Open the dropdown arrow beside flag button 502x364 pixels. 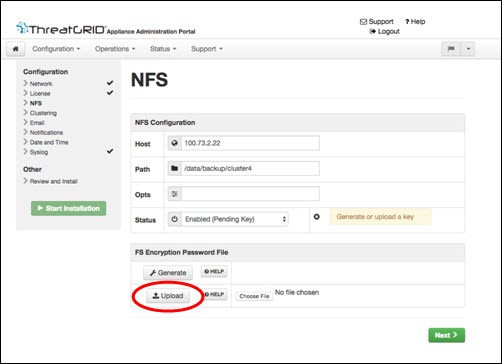tap(468, 49)
